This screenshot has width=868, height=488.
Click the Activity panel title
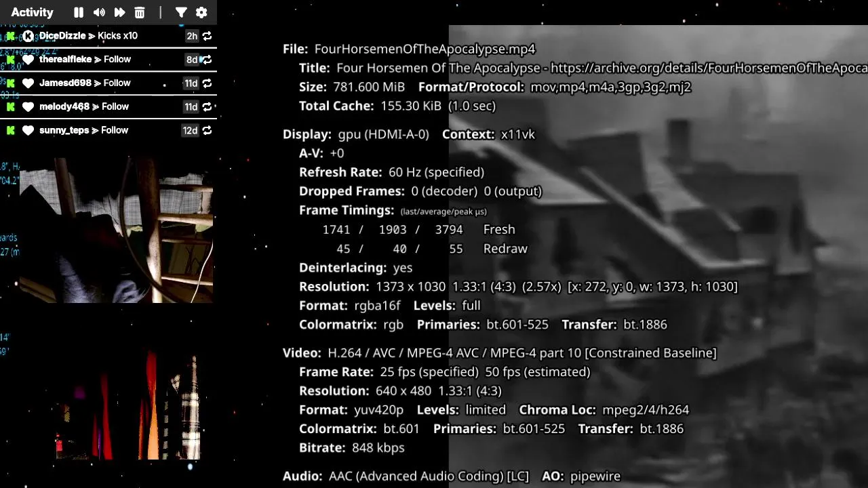pyautogui.click(x=32, y=12)
